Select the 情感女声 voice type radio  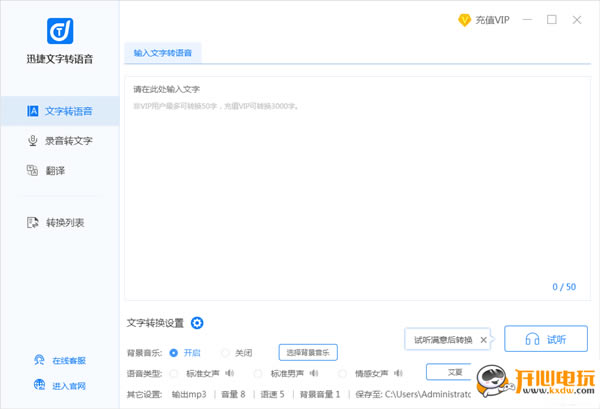click(x=344, y=373)
